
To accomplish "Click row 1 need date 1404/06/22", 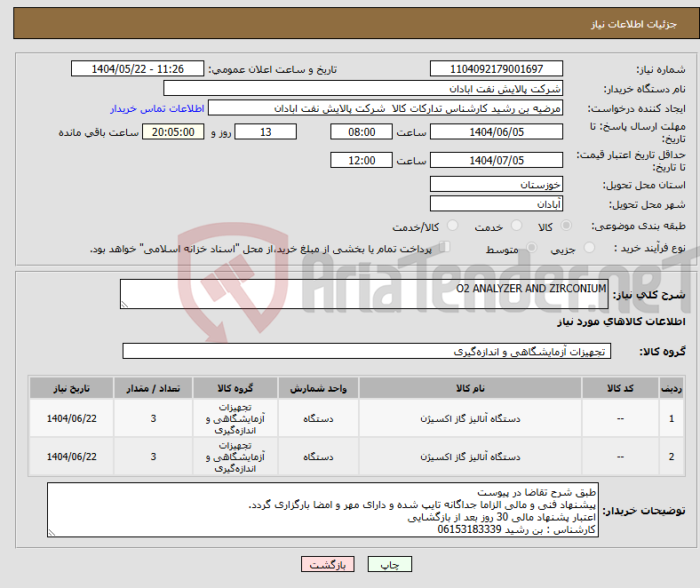I will (71, 418).
